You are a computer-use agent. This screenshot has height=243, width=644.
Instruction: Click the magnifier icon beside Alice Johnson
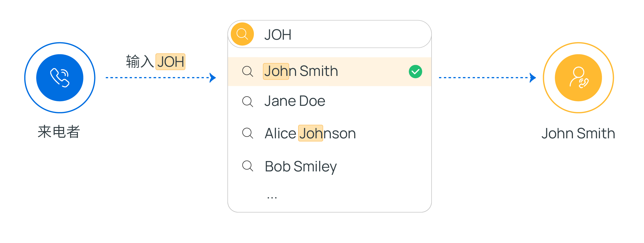(x=247, y=133)
